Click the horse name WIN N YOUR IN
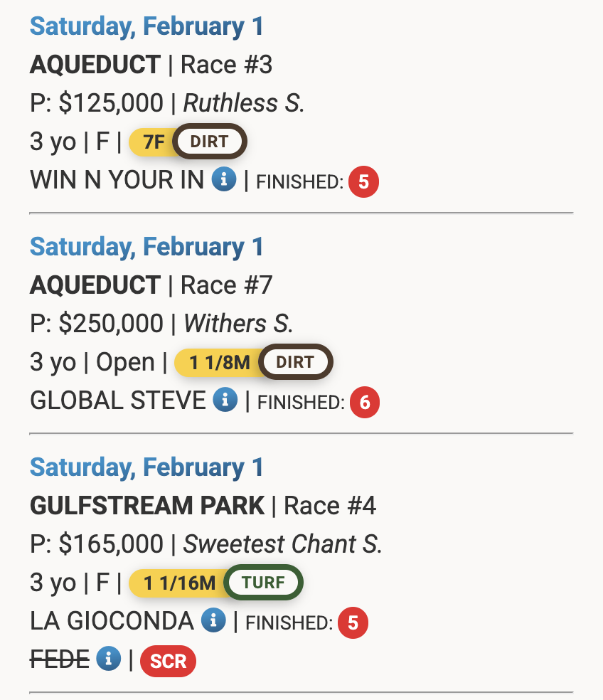This screenshot has height=700, width=603. (x=117, y=181)
